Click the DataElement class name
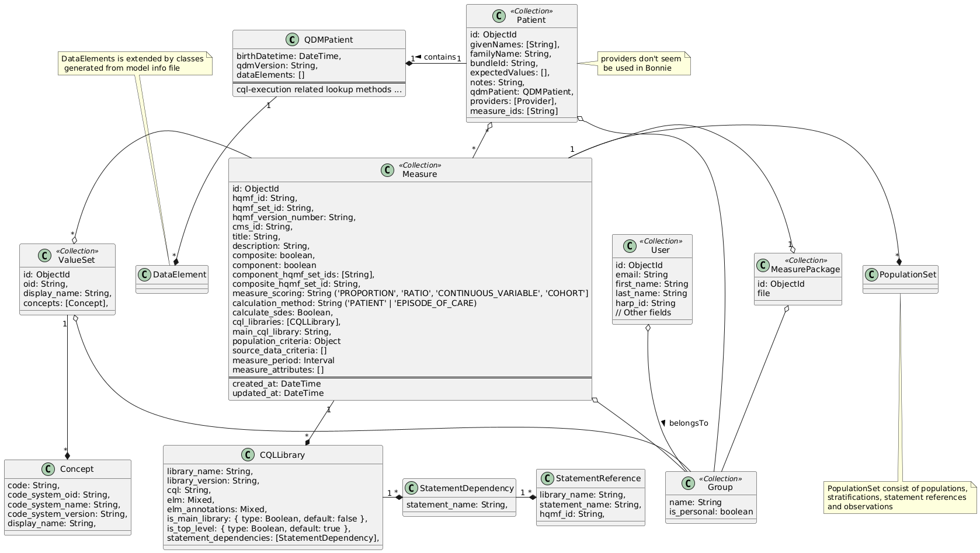This screenshot has height=553, width=980. click(179, 274)
